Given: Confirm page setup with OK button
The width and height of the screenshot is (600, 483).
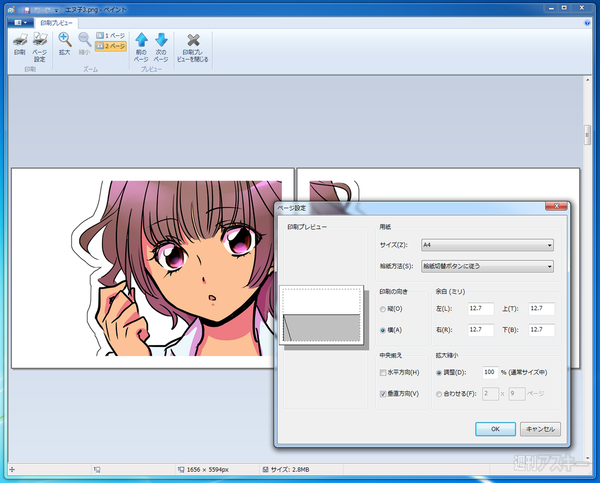Looking at the screenshot, I should click(495, 429).
